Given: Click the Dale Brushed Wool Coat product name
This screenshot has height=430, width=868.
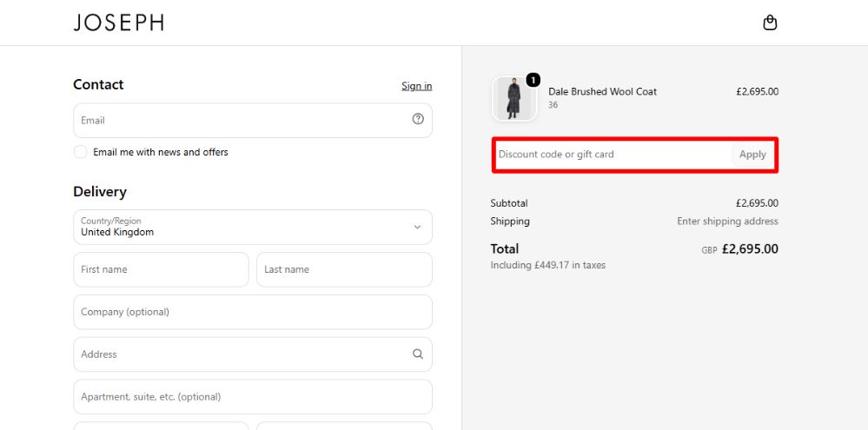Looking at the screenshot, I should [602, 91].
